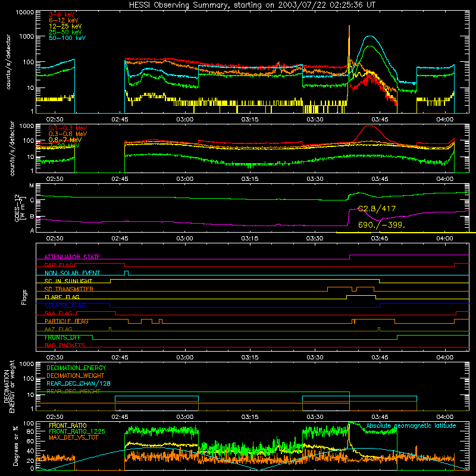Viewport: 476px width, 476px height.
Task: Click the Flags axis label
Action: 24,297
